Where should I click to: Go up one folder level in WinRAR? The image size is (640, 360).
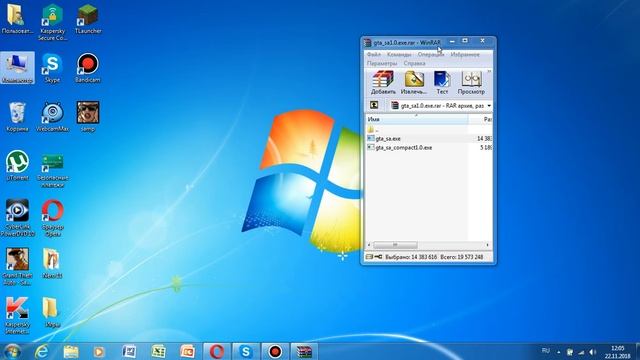tap(374, 105)
